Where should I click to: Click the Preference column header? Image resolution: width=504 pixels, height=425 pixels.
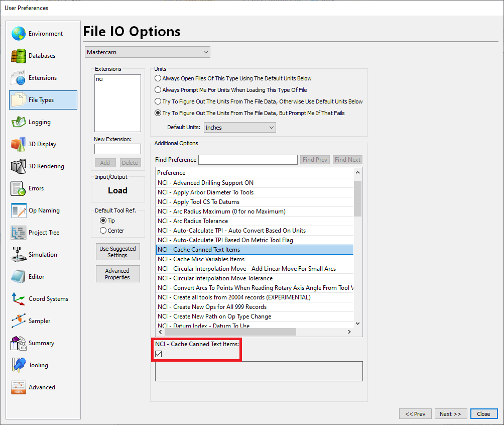pos(255,173)
